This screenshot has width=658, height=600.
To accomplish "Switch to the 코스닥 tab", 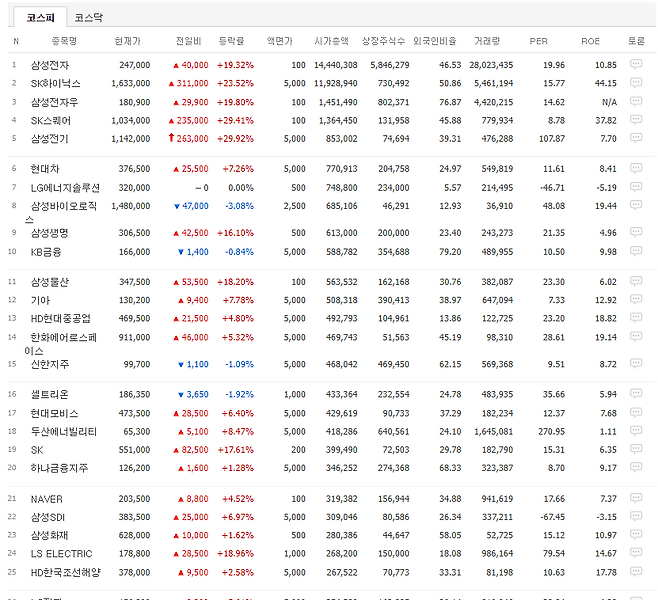I will (89, 17).
